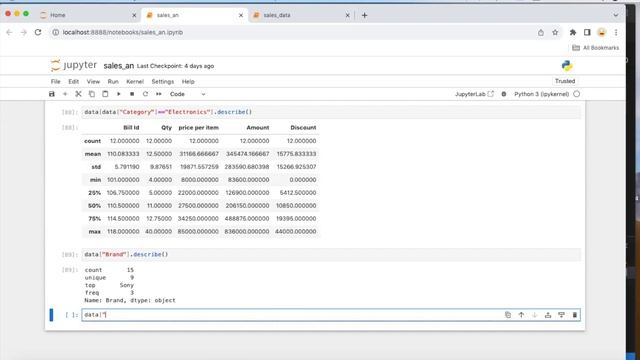Image resolution: width=640 pixels, height=360 pixels.
Task: Open the cell type Code dropdown
Action: (x=187, y=94)
